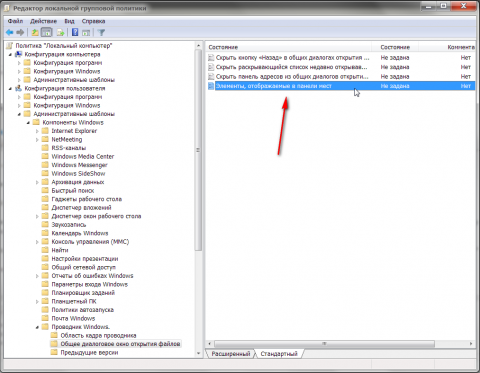Click user icon of Конфигурация пользователя

click(19, 88)
